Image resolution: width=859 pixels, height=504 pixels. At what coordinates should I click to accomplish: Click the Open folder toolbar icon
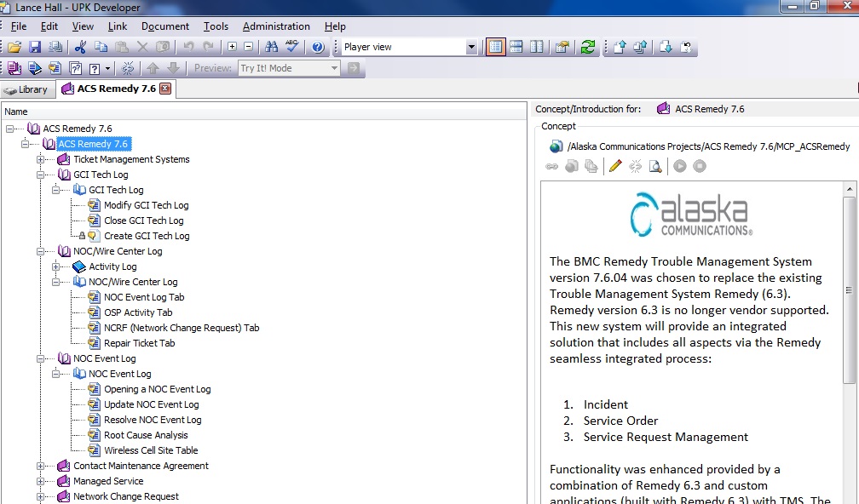coord(14,47)
